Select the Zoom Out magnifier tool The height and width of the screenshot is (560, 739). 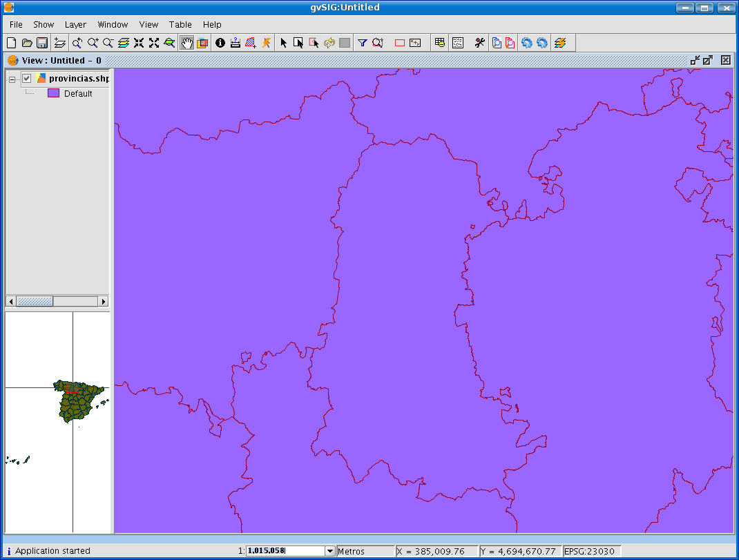108,43
